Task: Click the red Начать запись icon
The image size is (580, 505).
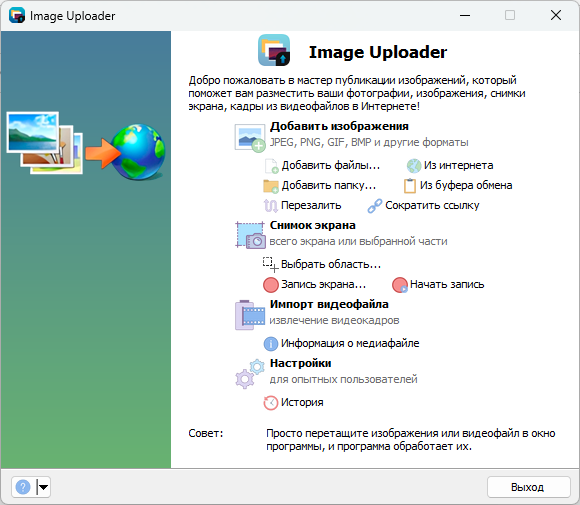Action: click(400, 285)
